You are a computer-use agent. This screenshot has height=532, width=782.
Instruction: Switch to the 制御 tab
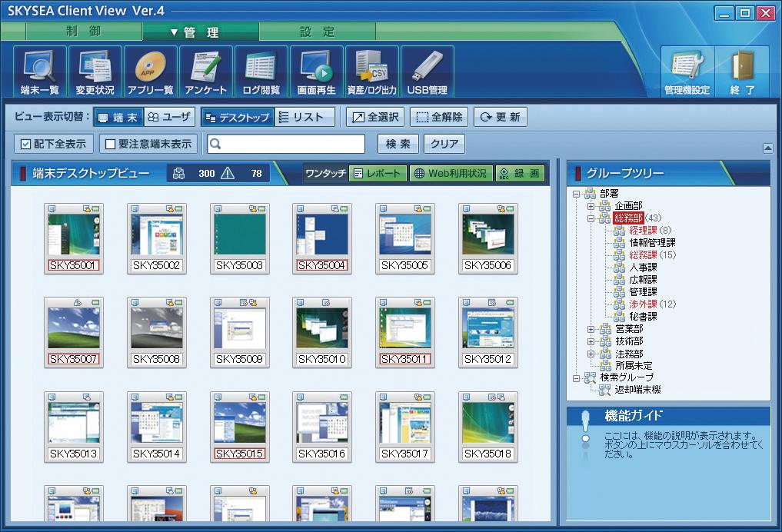(83, 32)
